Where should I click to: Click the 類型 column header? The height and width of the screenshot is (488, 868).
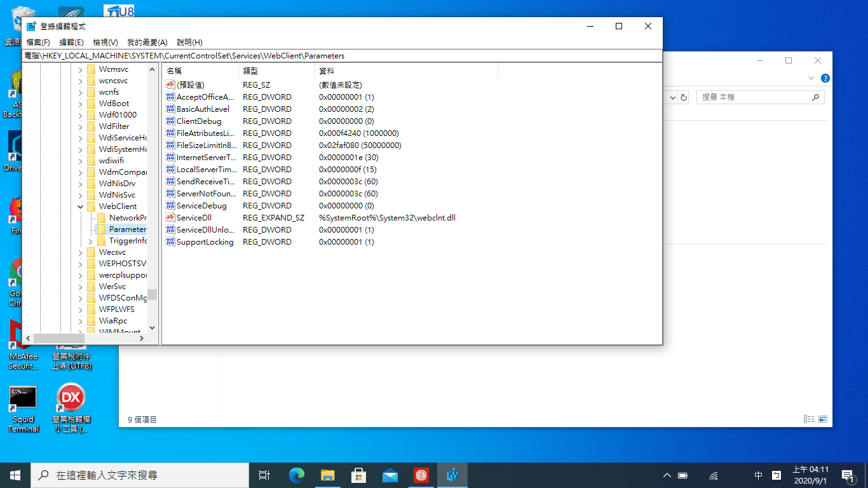click(276, 71)
